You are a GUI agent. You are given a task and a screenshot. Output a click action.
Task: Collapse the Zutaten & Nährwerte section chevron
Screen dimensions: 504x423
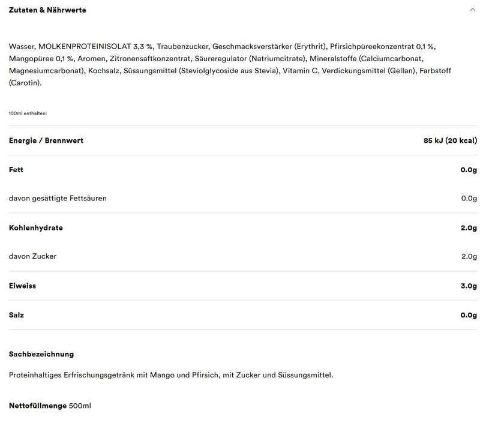pyautogui.click(x=473, y=10)
